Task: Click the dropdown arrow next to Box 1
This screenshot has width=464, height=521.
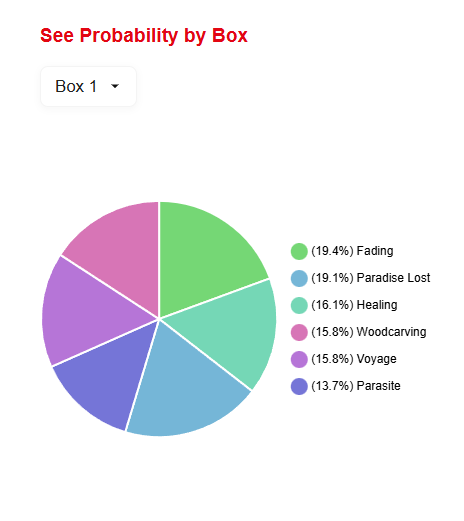Action: click(x=115, y=86)
